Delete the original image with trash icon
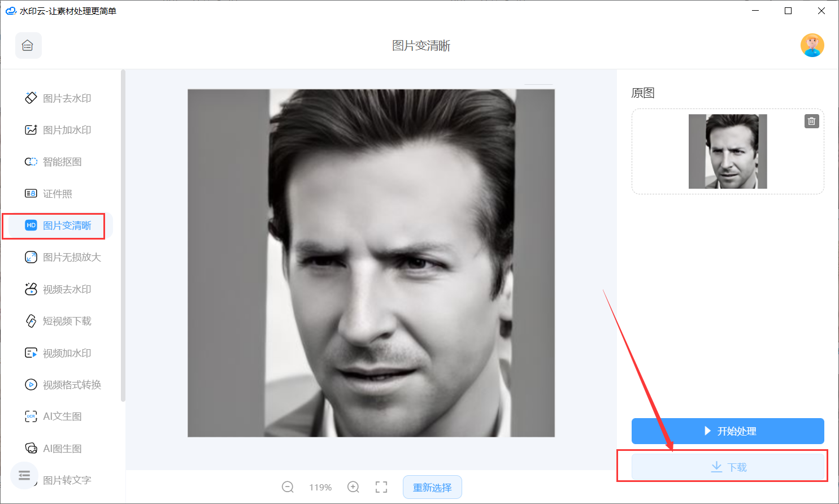 [x=811, y=121]
